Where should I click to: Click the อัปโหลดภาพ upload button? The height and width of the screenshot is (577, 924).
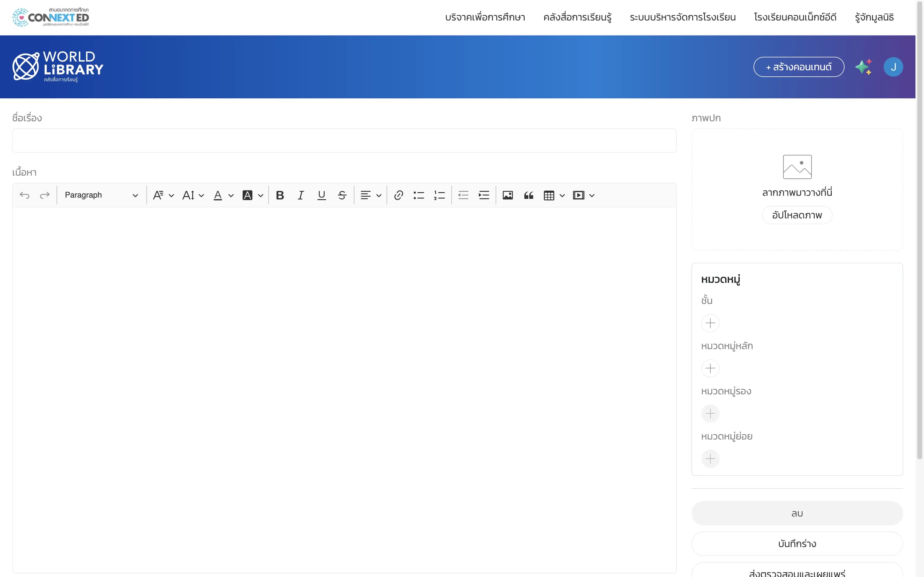point(797,215)
